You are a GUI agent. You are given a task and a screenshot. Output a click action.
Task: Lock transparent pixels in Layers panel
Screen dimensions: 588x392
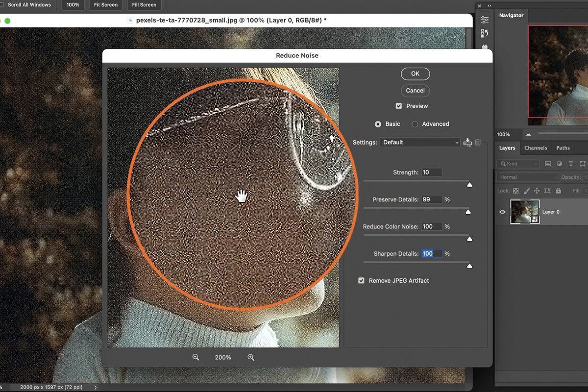pyautogui.click(x=515, y=191)
